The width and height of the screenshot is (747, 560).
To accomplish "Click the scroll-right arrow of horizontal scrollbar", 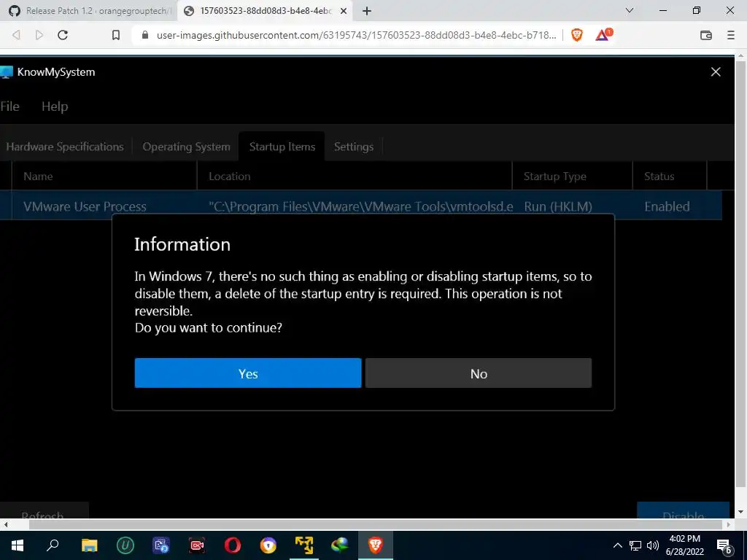I will (x=729, y=524).
